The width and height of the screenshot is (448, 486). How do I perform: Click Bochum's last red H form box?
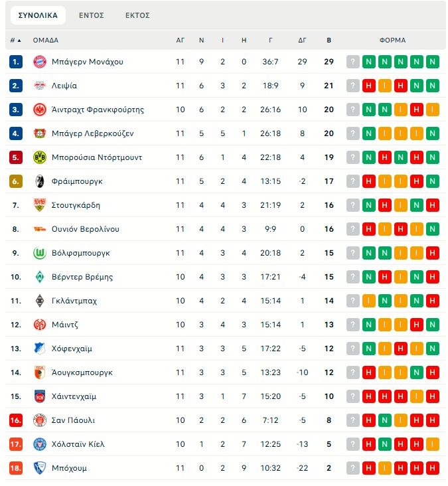pyautogui.click(x=433, y=468)
